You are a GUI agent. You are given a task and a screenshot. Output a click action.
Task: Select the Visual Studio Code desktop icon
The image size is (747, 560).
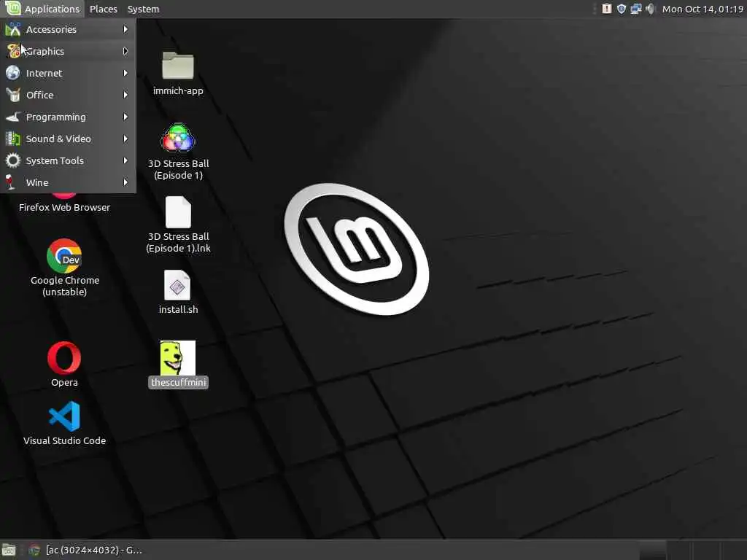pos(64,416)
